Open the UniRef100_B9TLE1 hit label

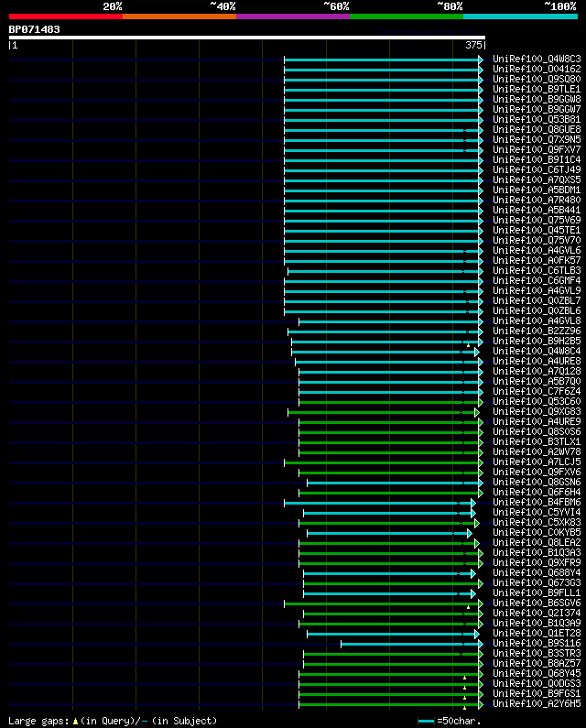537,89
